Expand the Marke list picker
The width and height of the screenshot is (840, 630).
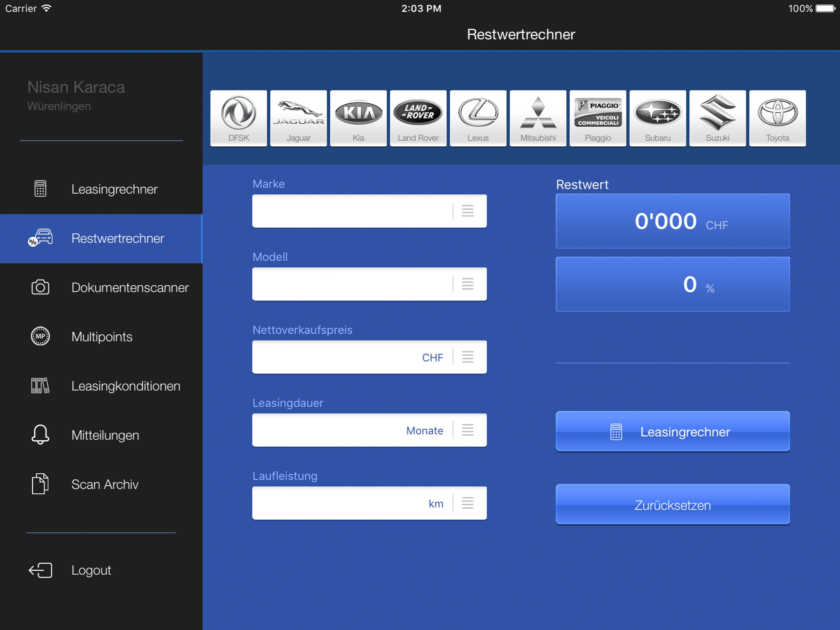tap(468, 211)
